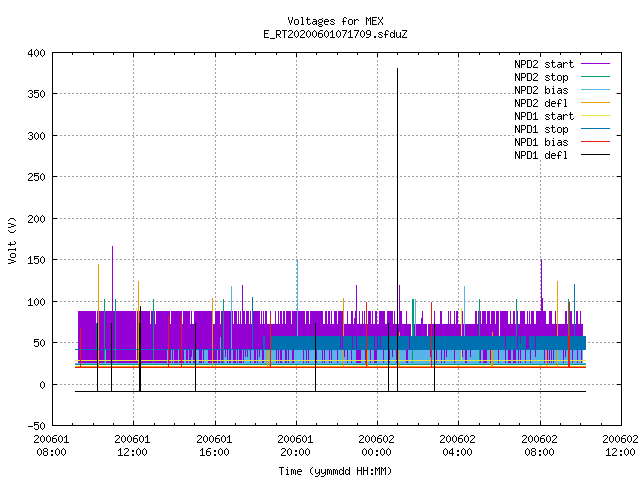The image size is (640, 480).
Task: Click the 'NPD2 stop' legend label
Action: pyautogui.click(x=541, y=77)
